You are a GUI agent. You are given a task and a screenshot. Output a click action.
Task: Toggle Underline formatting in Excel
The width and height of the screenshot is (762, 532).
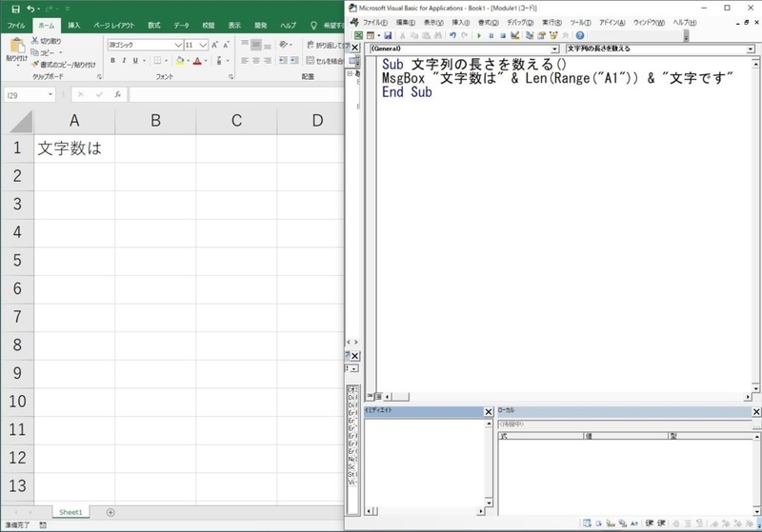(x=135, y=61)
